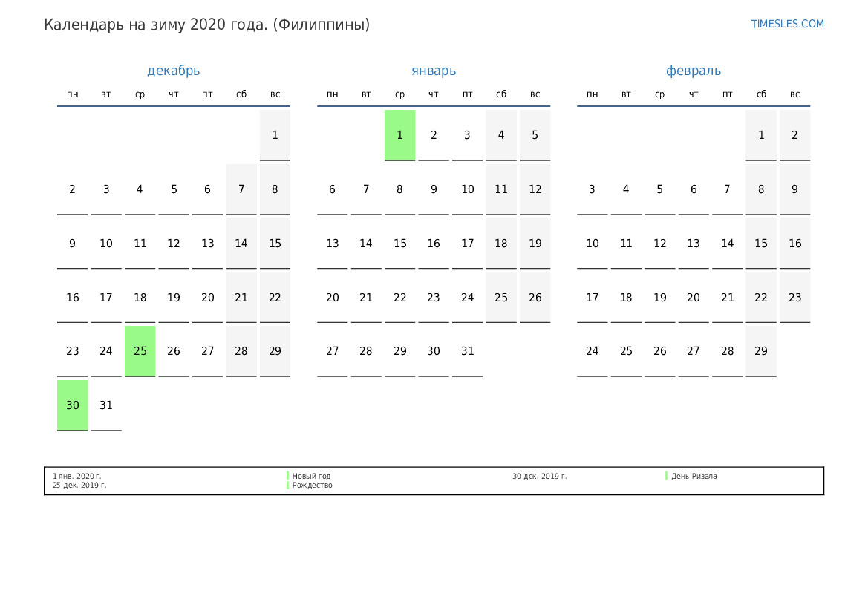Click the День Ризала legend label
The image size is (868, 614).
click(694, 476)
